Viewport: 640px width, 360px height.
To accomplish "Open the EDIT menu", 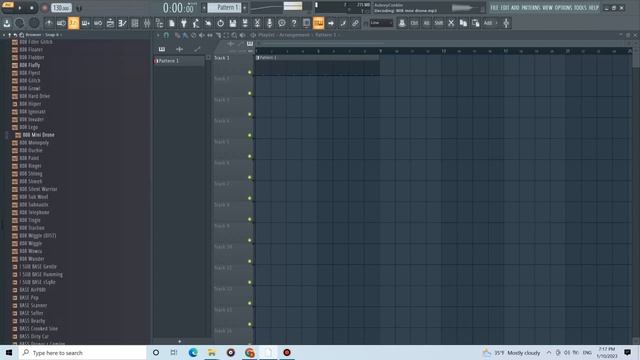I will click(505, 8).
